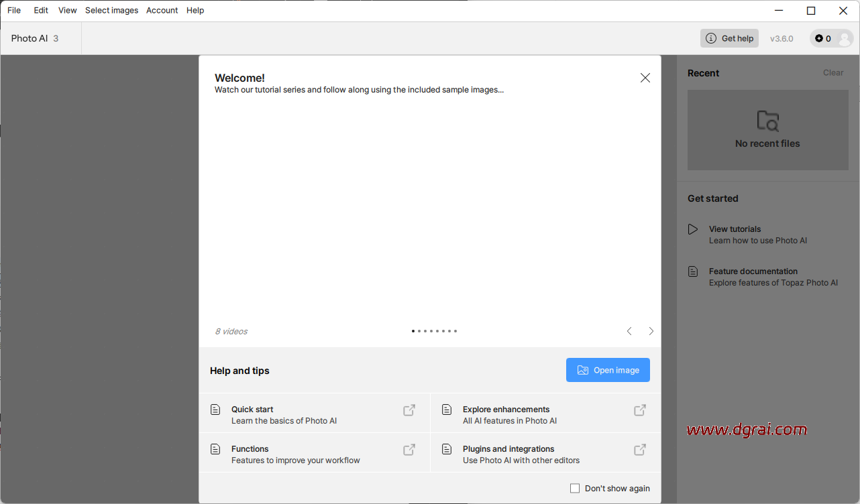Open the Quick start help link
Viewport: 860px width, 504px height.
[x=315, y=413]
